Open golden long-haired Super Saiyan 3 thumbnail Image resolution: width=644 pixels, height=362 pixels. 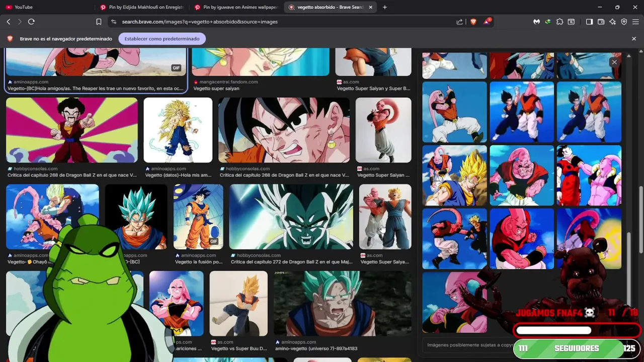(x=178, y=130)
